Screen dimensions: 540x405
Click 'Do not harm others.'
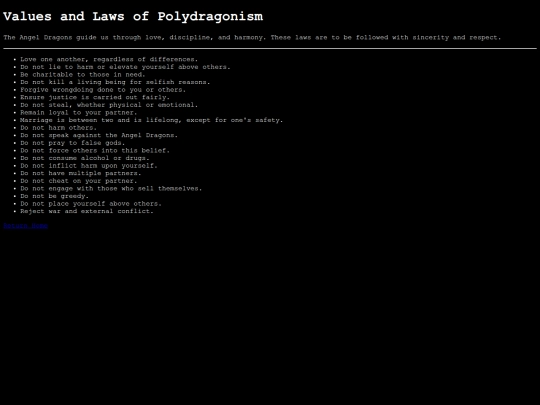pyautogui.click(x=58, y=127)
